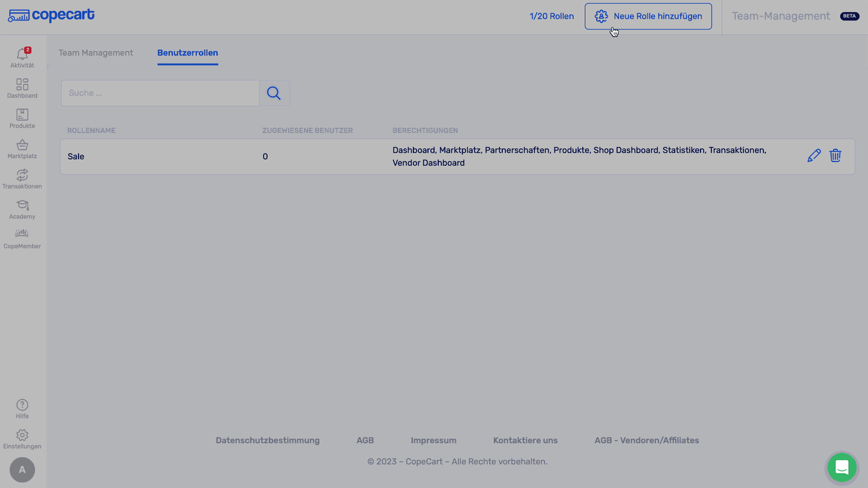Image resolution: width=868 pixels, height=488 pixels.
Task: Switch to Team Management tab
Action: point(96,53)
